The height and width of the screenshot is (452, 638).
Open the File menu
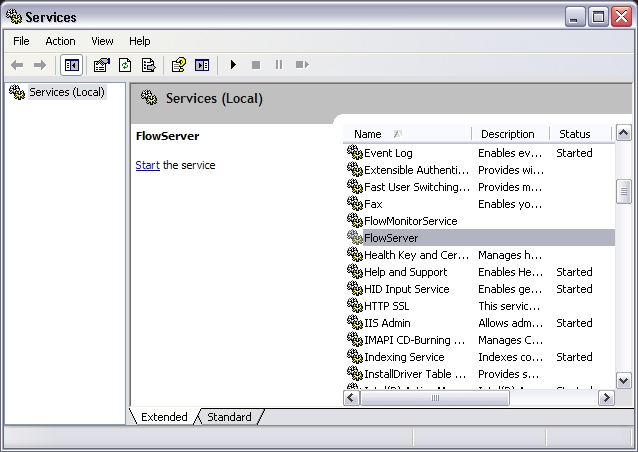click(21, 41)
